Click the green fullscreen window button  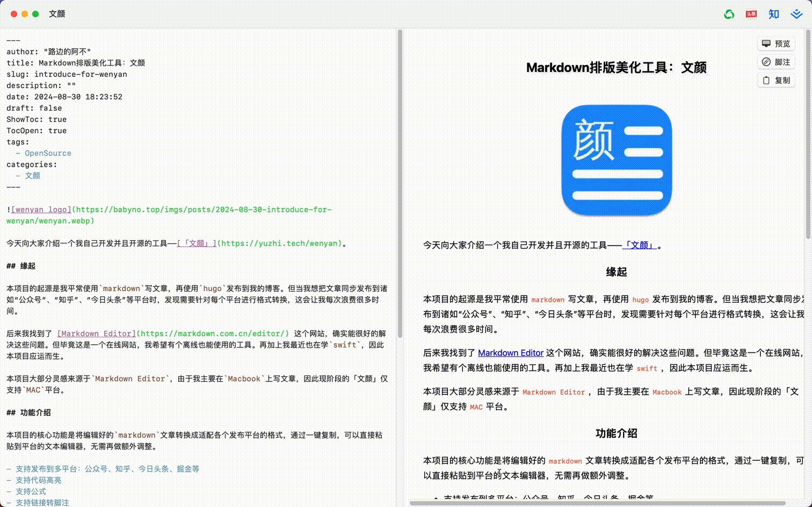point(35,14)
